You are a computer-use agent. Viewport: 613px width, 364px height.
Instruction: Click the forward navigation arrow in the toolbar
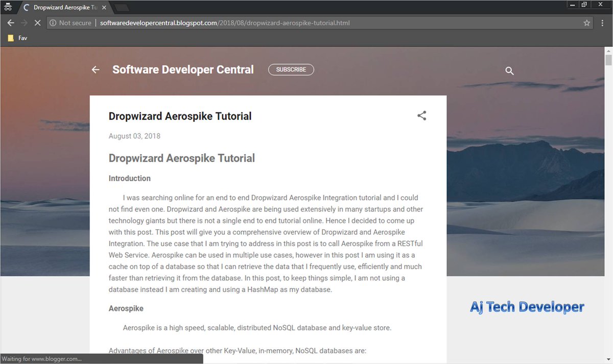[x=24, y=22]
